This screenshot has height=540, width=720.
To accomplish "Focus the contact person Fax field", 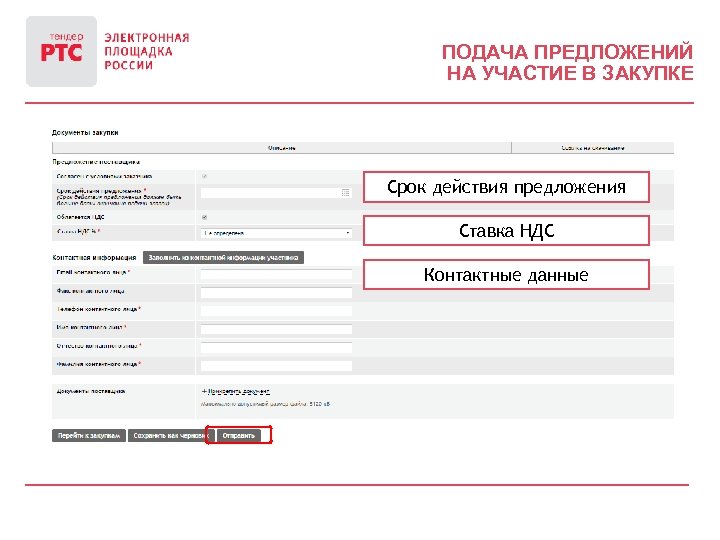I will pyautogui.click(x=276, y=292).
